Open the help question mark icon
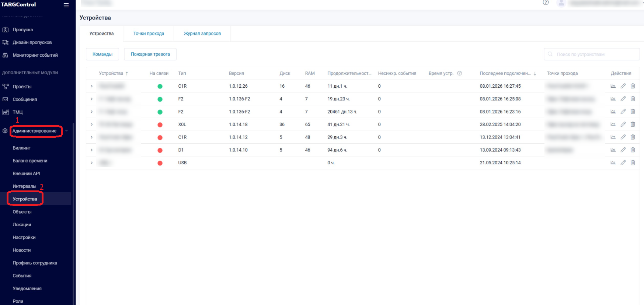Screen dimensions: 644x305 546,3
